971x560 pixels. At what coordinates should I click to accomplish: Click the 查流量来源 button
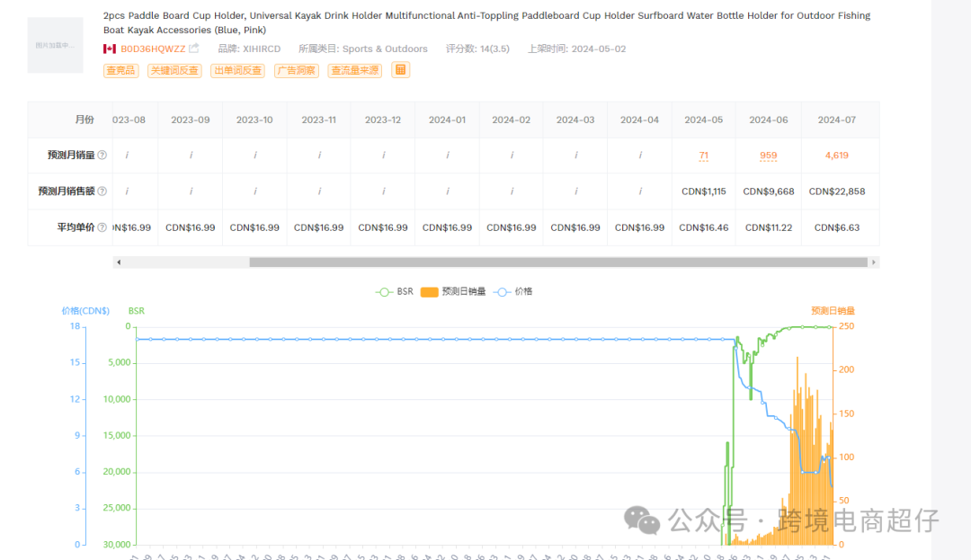click(x=355, y=70)
